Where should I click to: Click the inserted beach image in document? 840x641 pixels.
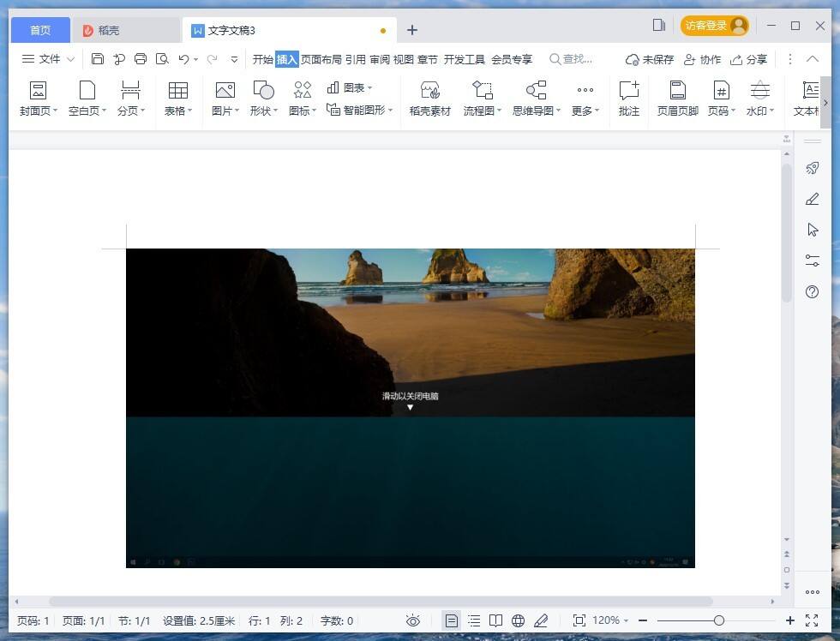click(x=411, y=408)
